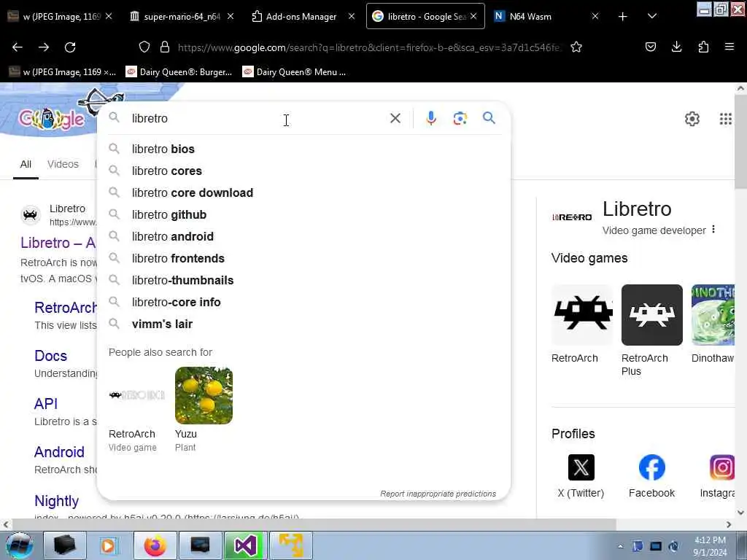This screenshot has height=560, width=747.
Task: Click inside the libretro search field
Action: (x=258, y=118)
